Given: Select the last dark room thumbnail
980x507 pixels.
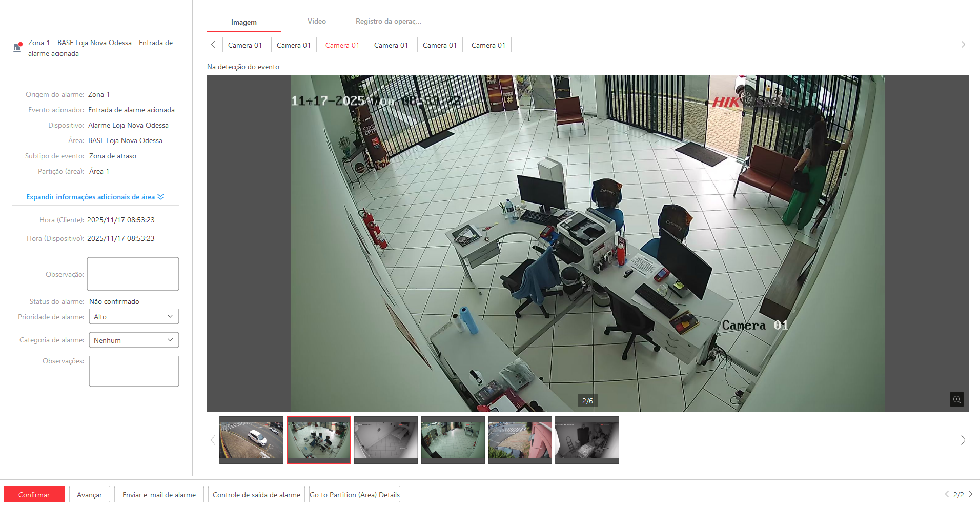Looking at the screenshot, I should 587,439.
